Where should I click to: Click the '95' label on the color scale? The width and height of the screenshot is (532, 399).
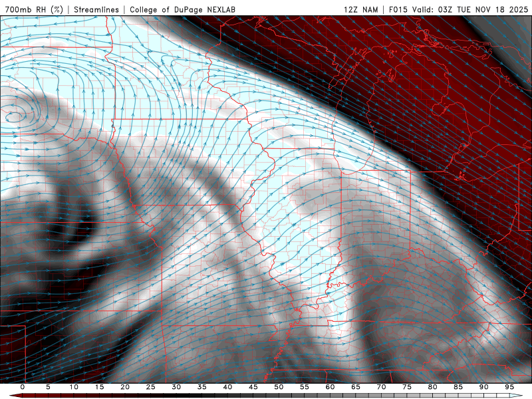509,387
